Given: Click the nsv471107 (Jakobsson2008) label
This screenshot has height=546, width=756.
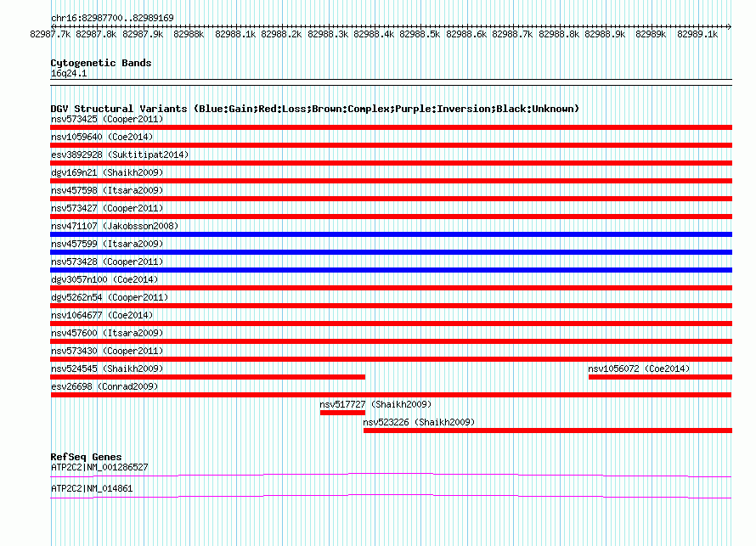Looking at the screenshot, I should (115, 226).
